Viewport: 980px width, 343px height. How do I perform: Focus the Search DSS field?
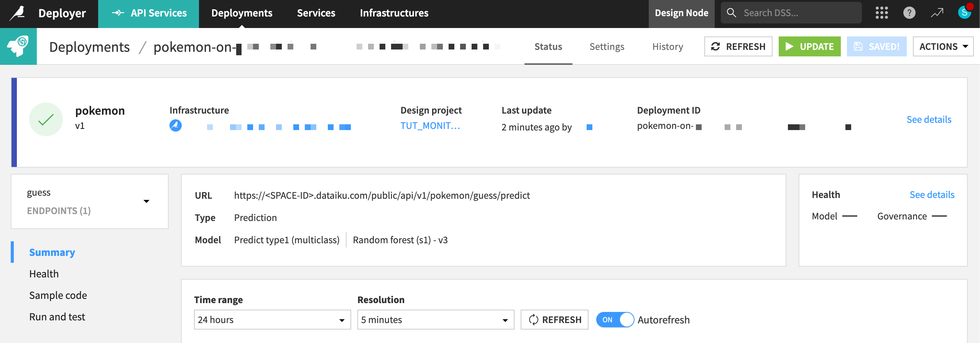(x=791, y=13)
